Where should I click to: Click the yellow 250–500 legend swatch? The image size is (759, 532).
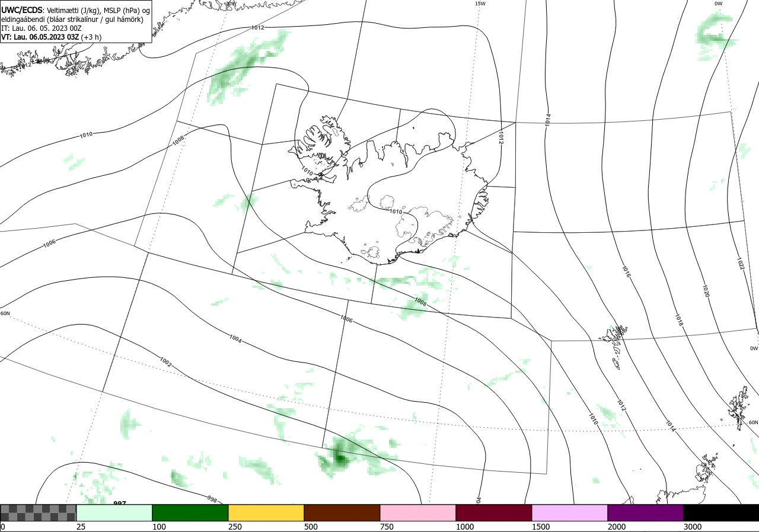266,512
